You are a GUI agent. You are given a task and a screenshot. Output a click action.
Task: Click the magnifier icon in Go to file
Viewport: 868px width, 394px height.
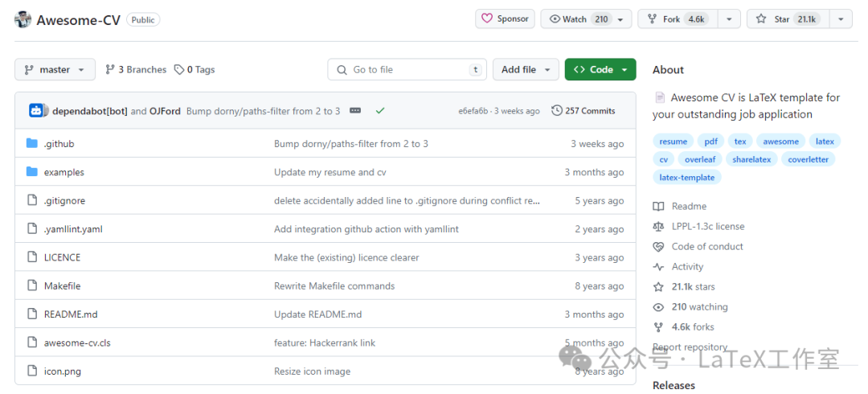point(342,70)
